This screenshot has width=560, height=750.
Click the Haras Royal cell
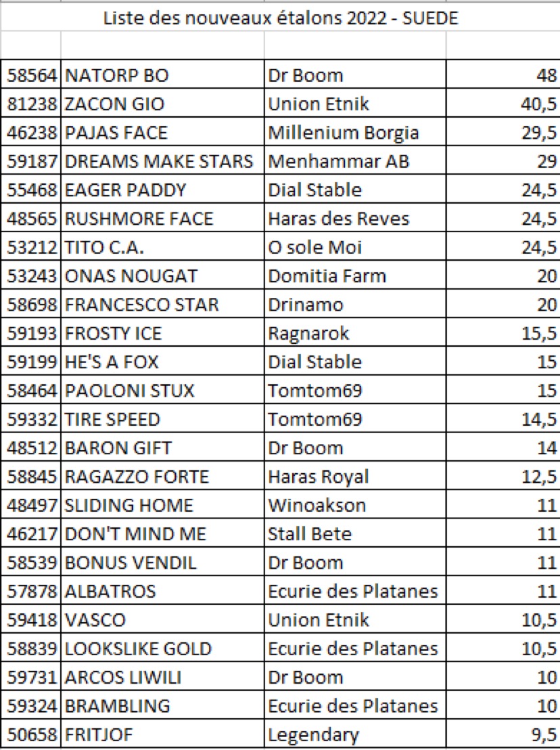[355, 477]
